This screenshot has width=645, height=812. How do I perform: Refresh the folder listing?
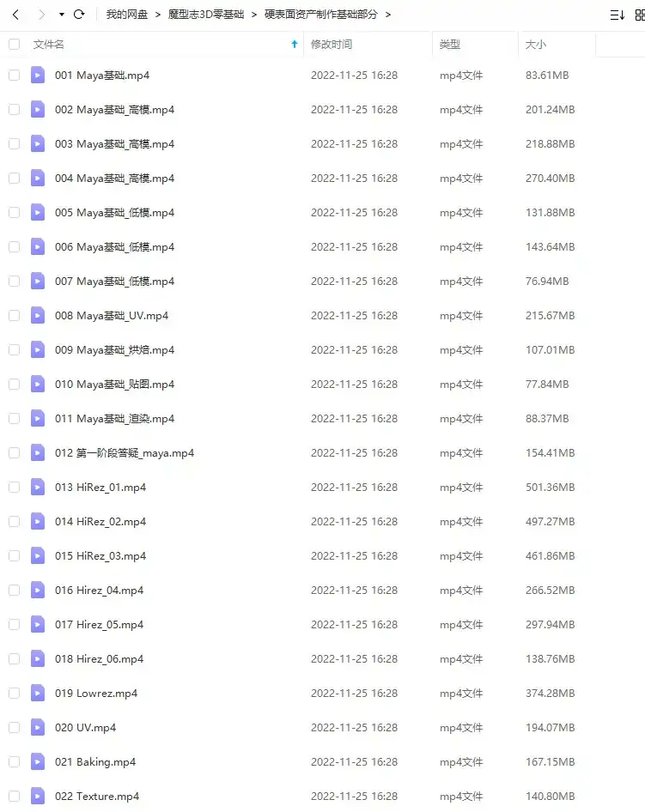pyautogui.click(x=79, y=15)
